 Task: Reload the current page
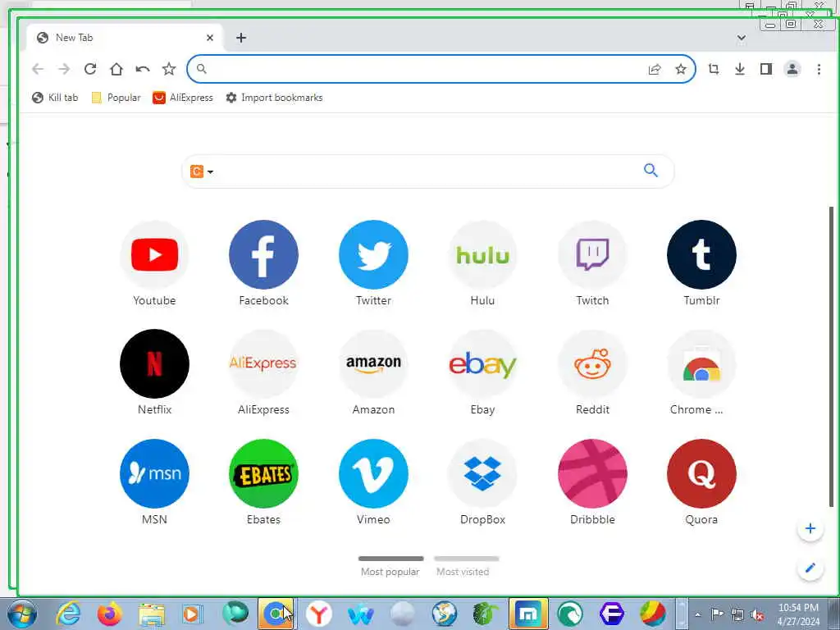pyautogui.click(x=90, y=69)
